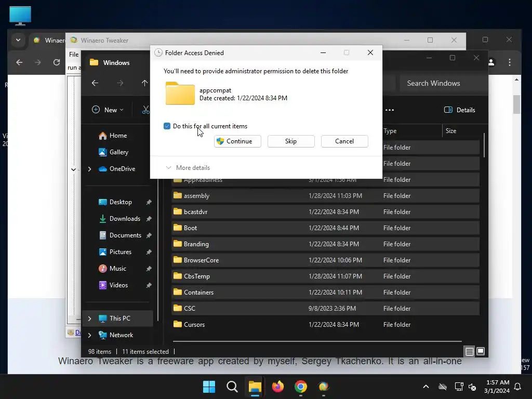Open Desktop quick access folder
532x399 pixels.
(121, 202)
